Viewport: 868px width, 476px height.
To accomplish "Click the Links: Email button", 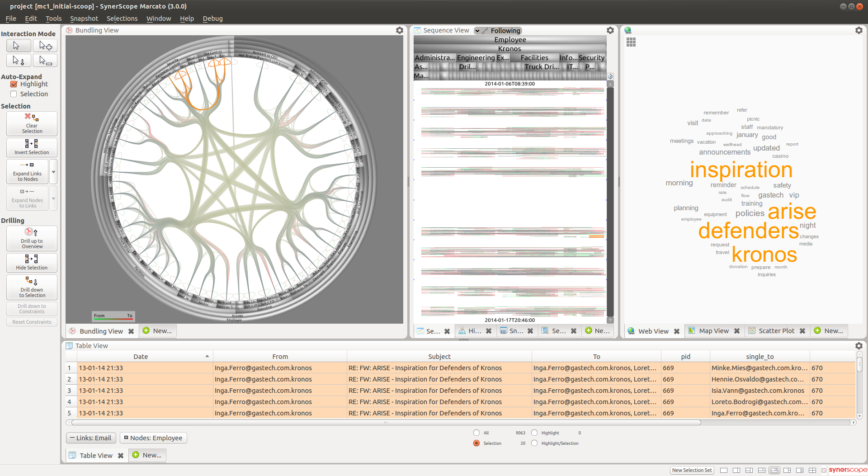I will [x=91, y=438].
